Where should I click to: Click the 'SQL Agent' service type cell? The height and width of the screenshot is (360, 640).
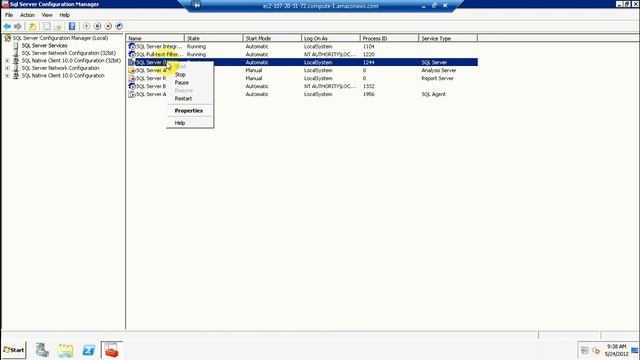pos(433,94)
